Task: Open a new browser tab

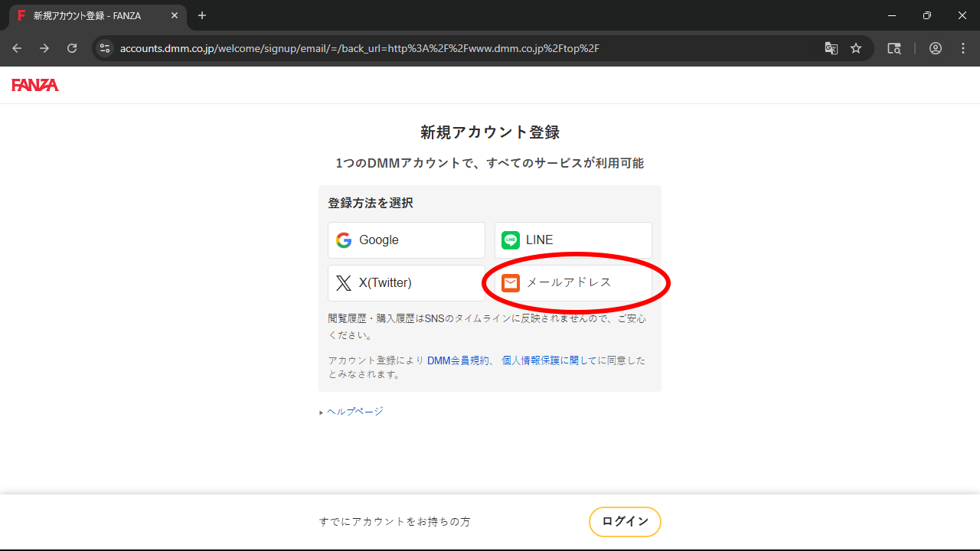Action: (202, 15)
